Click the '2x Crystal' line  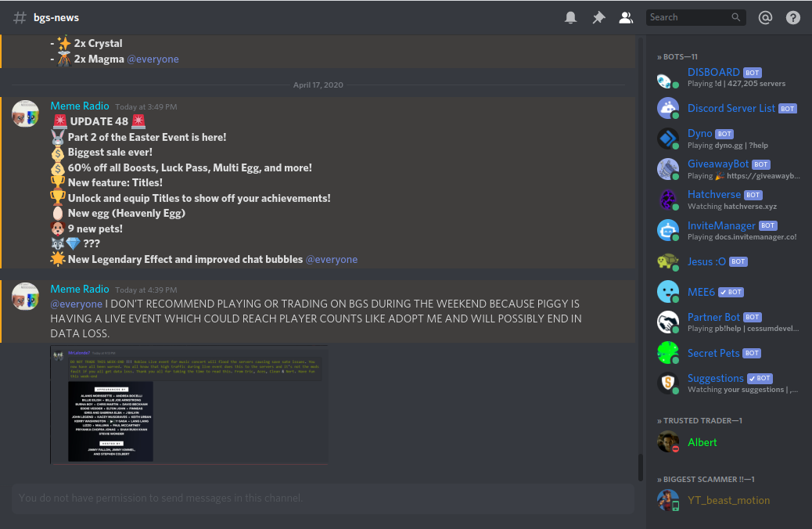tap(98, 44)
